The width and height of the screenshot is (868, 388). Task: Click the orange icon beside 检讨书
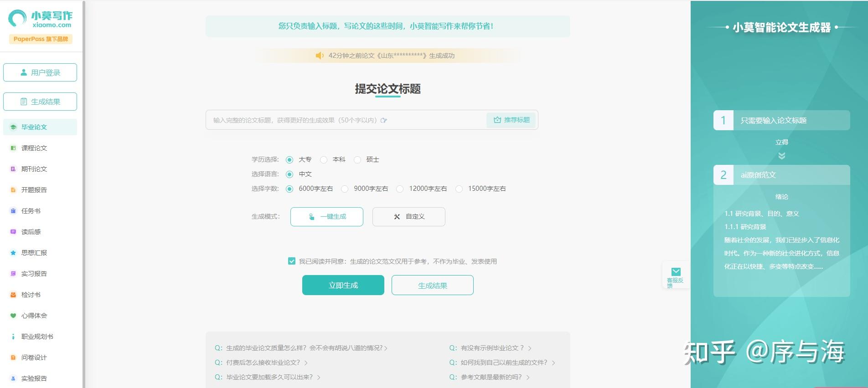(13, 295)
